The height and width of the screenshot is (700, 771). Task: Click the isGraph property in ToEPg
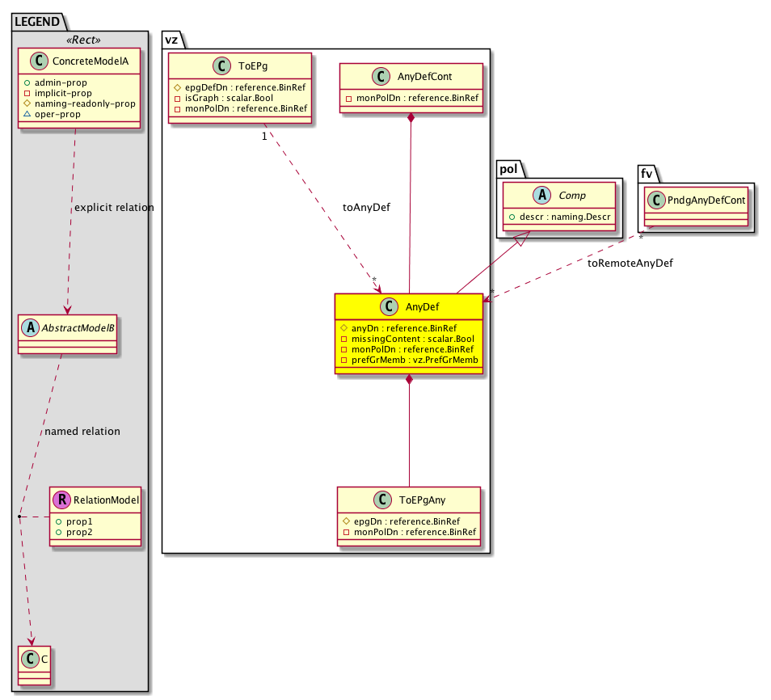217,97
